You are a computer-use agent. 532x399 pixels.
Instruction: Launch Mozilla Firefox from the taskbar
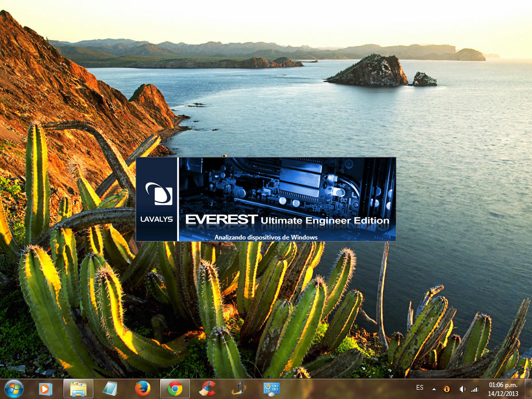click(142, 389)
